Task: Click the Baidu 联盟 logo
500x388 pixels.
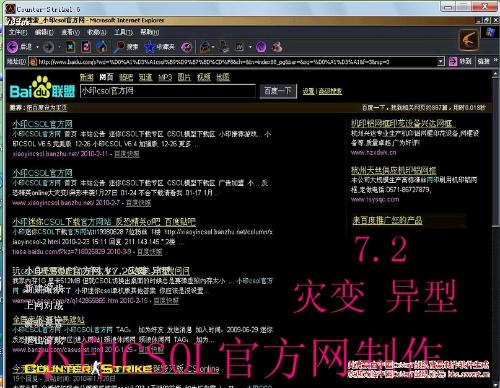Action: pyautogui.click(x=42, y=88)
